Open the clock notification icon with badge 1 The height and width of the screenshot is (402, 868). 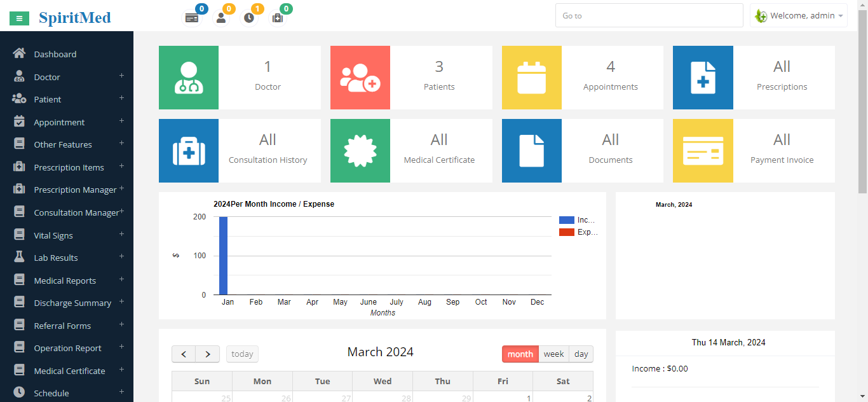tap(249, 18)
